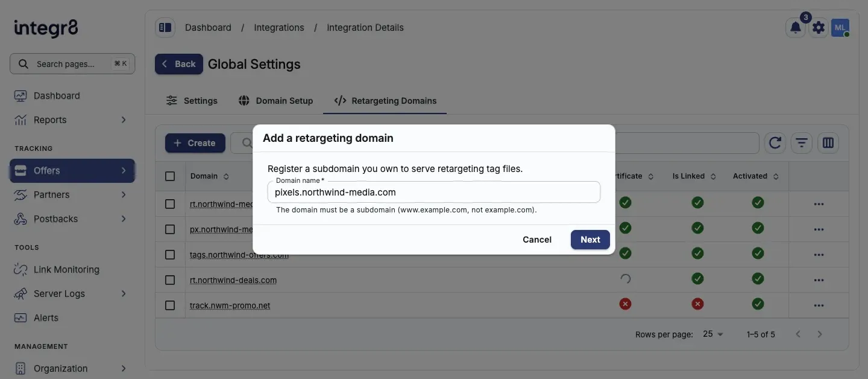
Task: Click Activated checkmark for track.nwm-promo.net
Action: pyautogui.click(x=758, y=304)
